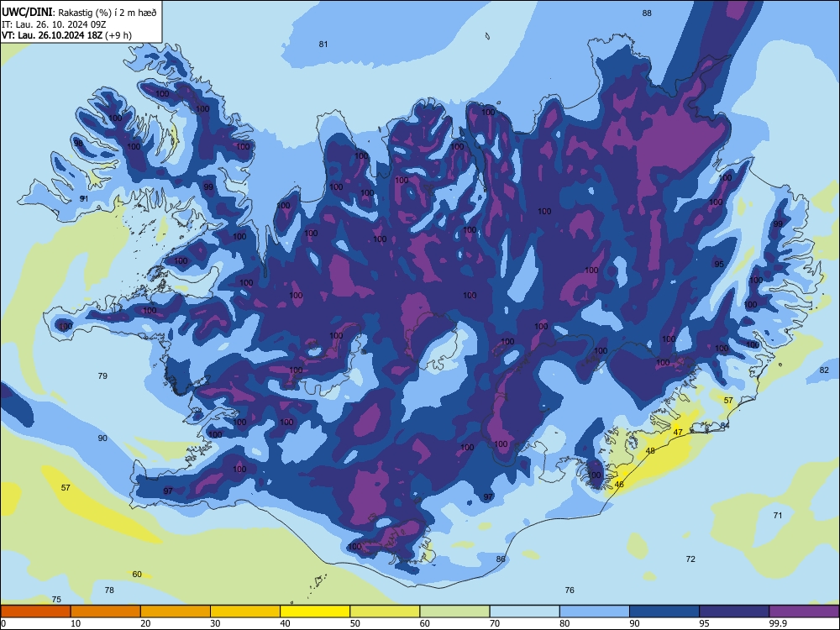Click the medium blue 90–95 legend swatch

pos(664,612)
